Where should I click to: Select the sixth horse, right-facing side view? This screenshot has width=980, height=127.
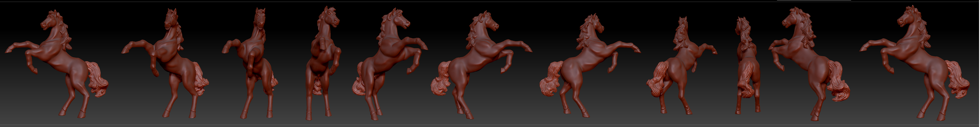(x=481, y=65)
